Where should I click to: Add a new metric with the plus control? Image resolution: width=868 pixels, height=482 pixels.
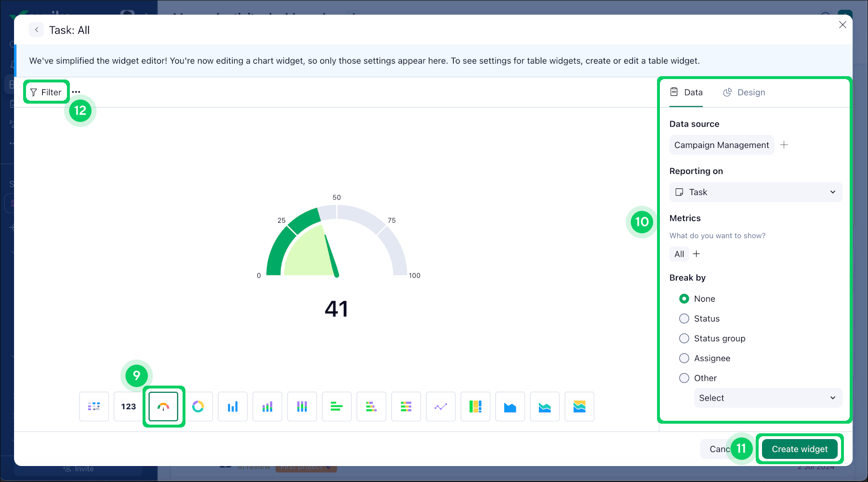point(697,254)
